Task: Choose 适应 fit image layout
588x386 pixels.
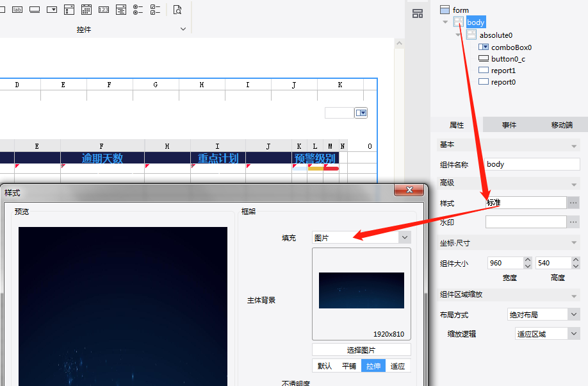Action: pyautogui.click(x=398, y=365)
